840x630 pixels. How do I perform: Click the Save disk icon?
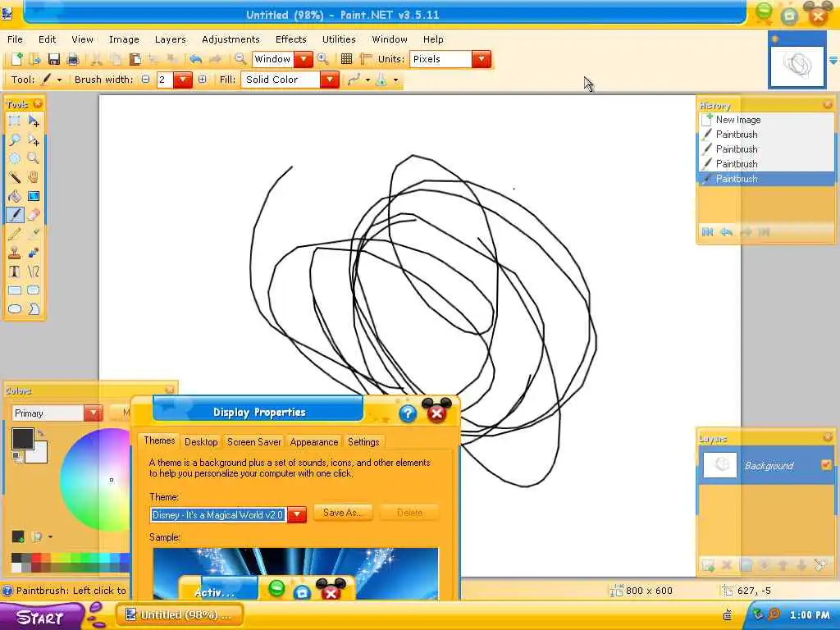[x=53, y=59]
